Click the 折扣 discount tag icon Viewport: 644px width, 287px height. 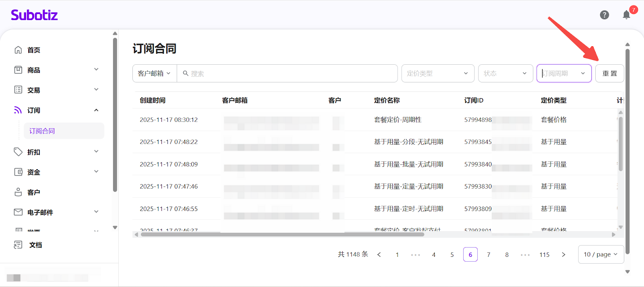click(x=18, y=152)
